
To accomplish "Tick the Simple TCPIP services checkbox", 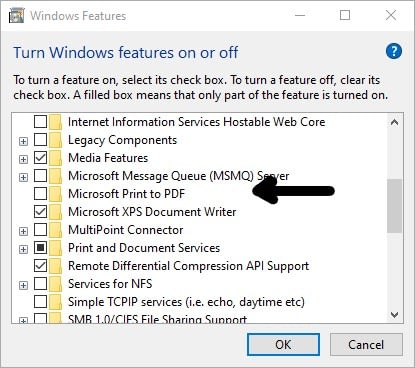I will coord(40,301).
